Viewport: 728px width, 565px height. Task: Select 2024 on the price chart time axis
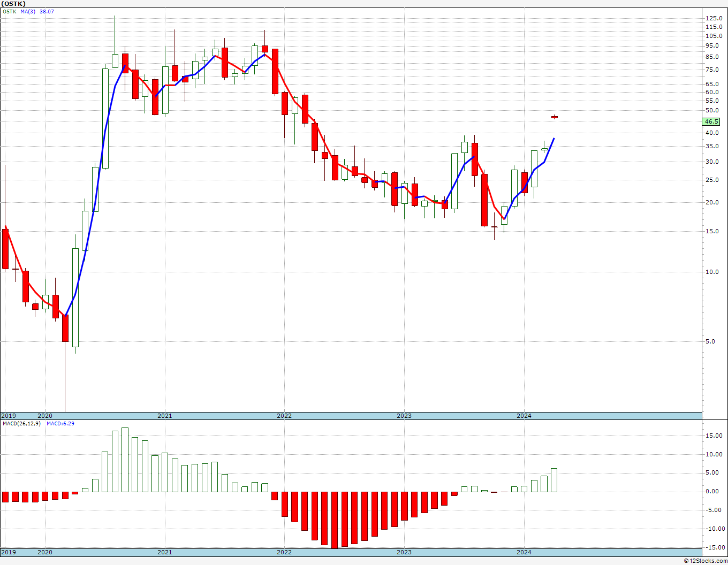pyautogui.click(x=524, y=416)
